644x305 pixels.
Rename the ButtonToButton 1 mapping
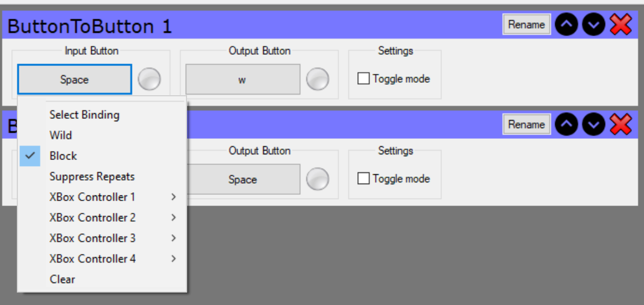click(x=526, y=25)
